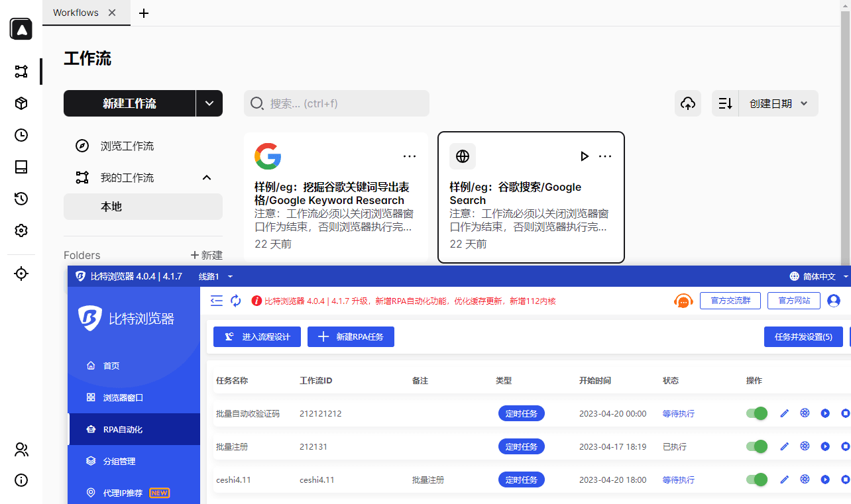851x504 pixels.
Task: Click the sort order icon beside 创建日期
Action: pos(726,103)
